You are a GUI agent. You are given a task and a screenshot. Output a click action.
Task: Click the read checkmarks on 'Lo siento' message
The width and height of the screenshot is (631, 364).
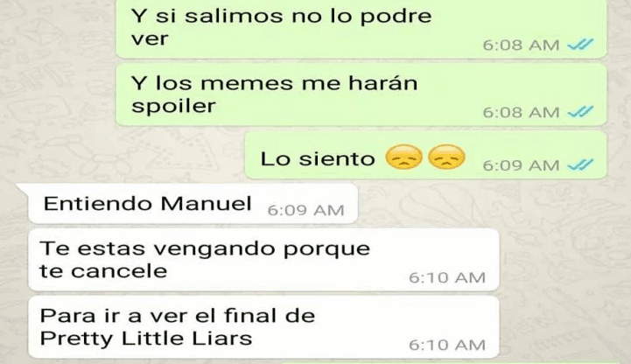pyautogui.click(x=580, y=164)
